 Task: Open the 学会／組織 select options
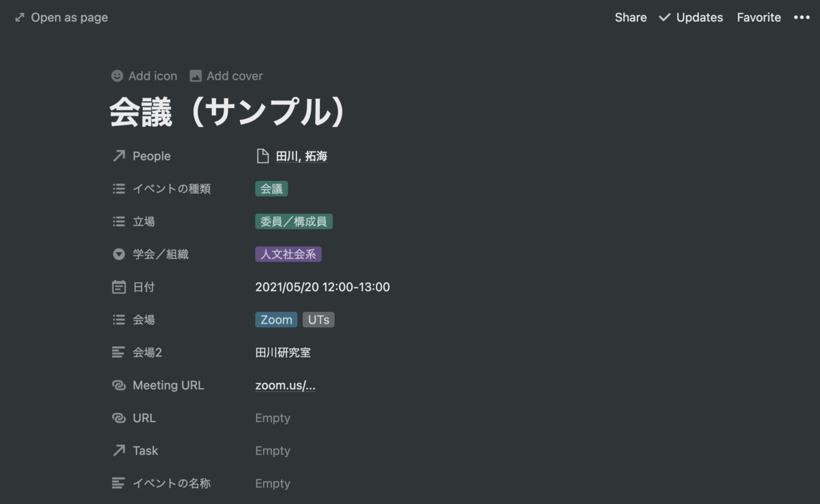(x=288, y=254)
